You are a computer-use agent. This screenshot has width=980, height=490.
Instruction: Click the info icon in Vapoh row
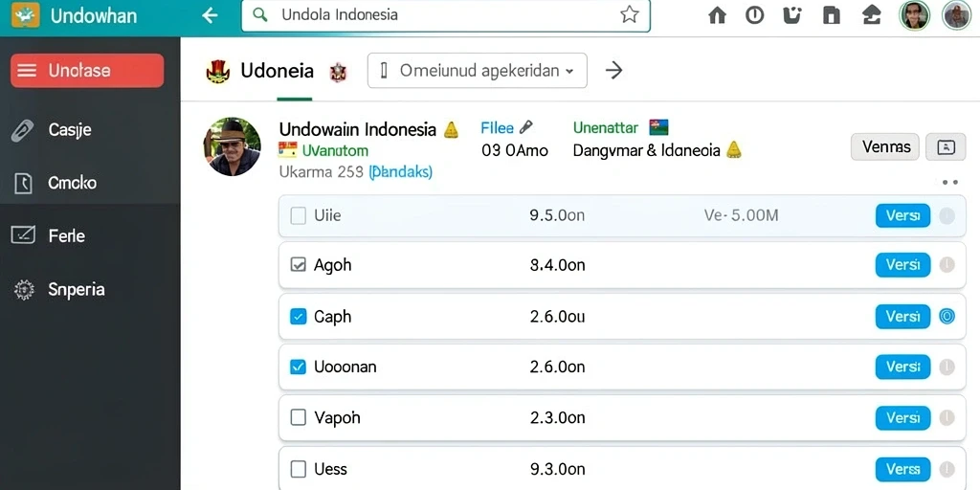pos(947,418)
